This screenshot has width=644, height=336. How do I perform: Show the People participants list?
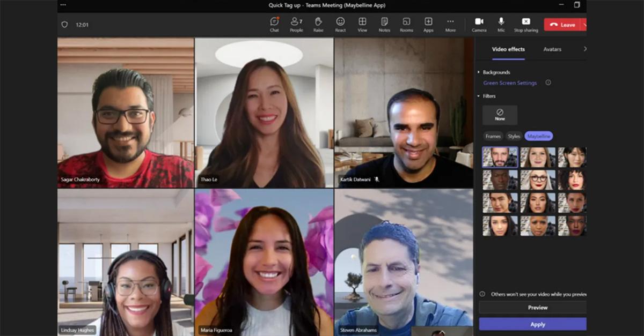click(296, 24)
